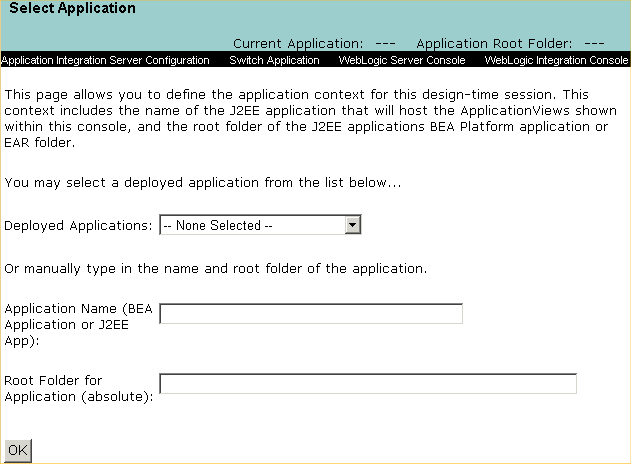Viewport: 631px width, 464px height.
Task: Click the Current Application dashes value
Action: [x=386, y=44]
